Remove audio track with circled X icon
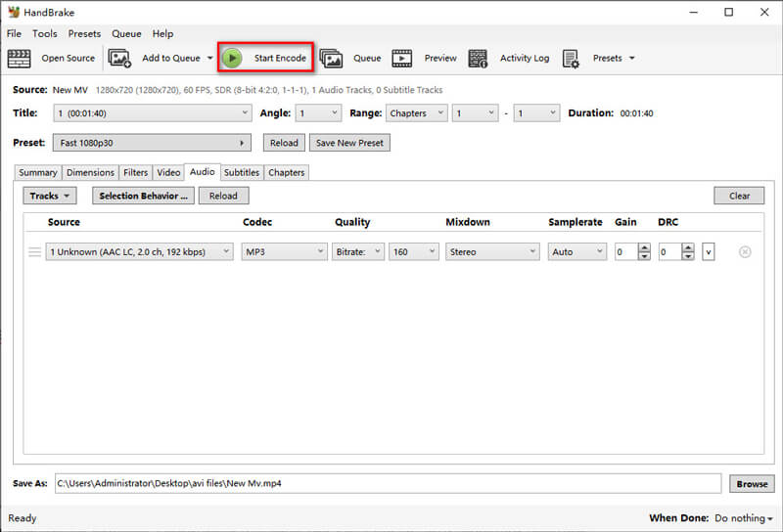The width and height of the screenshot is (783, 532). [x=745, y=252]
